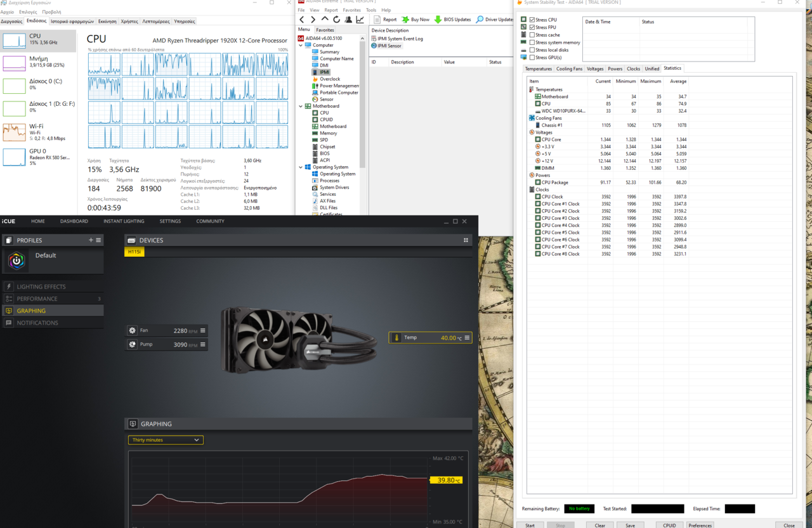Open the Task Manager startup (Εκκίνηση) tab
Screen dimensions: 812x528
tap(107, 22)
